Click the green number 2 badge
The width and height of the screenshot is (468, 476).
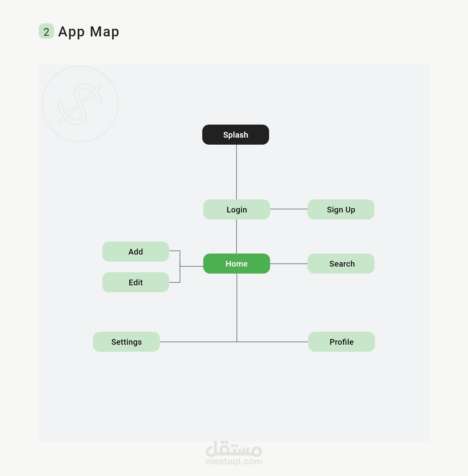tap(46, 31)
